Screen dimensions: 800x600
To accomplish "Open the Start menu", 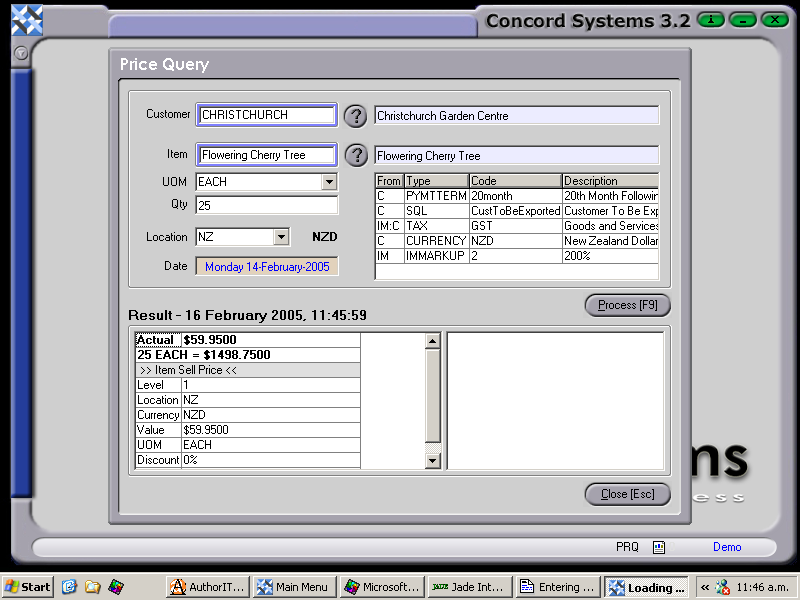I will [x=27, y=587].
